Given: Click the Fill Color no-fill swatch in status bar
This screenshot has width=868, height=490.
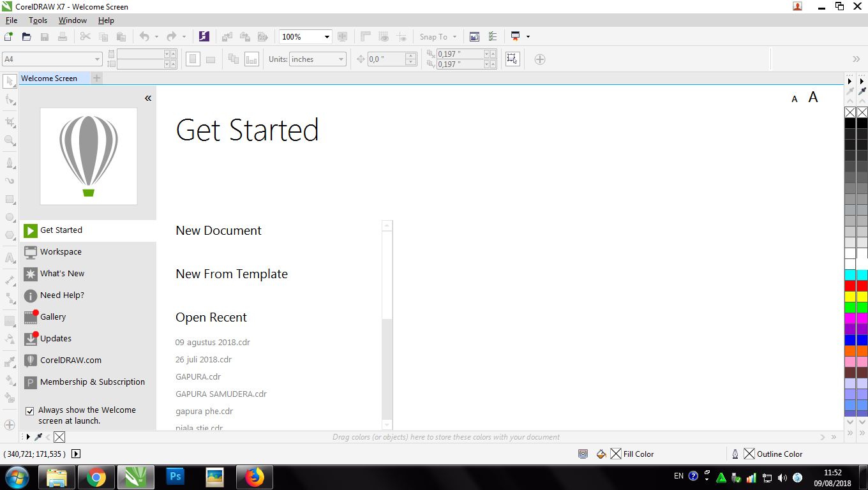Looking at the screenshot, I should coord(616,454).
